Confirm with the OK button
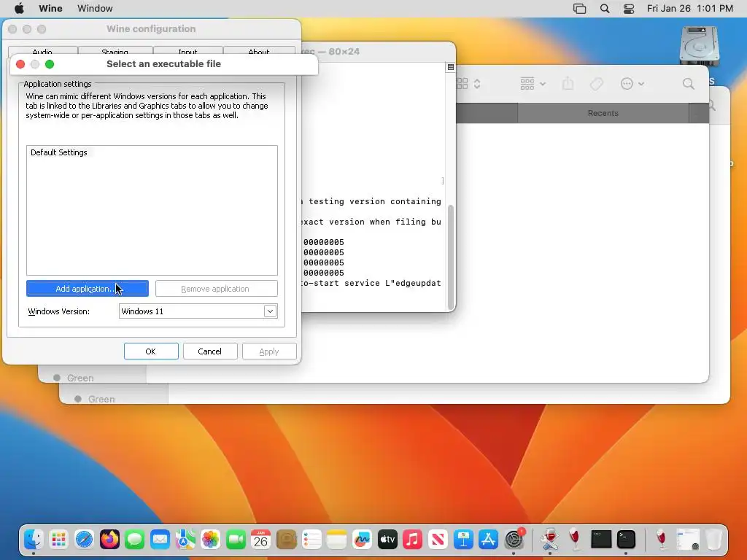This screenshot has height=560, width=747. 151,351
